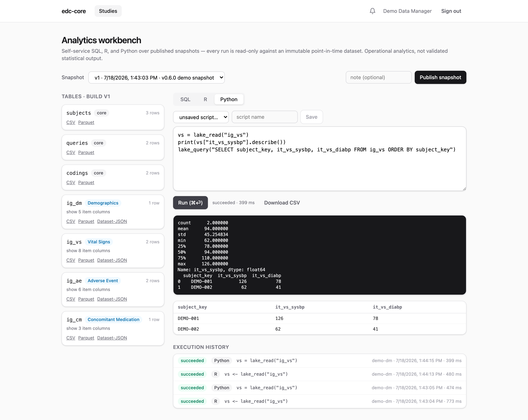Download ig_dm as CSV
This screenshot has height=420, width=528.
pos(71,221)
